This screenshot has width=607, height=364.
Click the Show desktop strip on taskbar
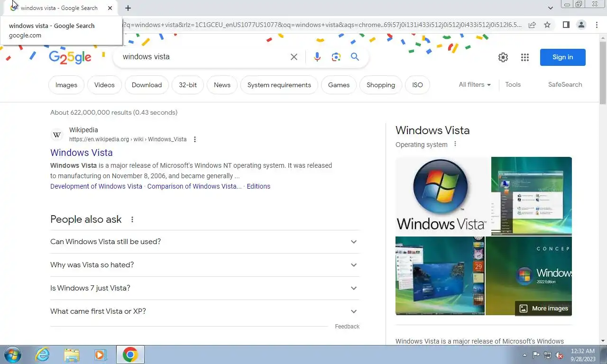(604, 355)
